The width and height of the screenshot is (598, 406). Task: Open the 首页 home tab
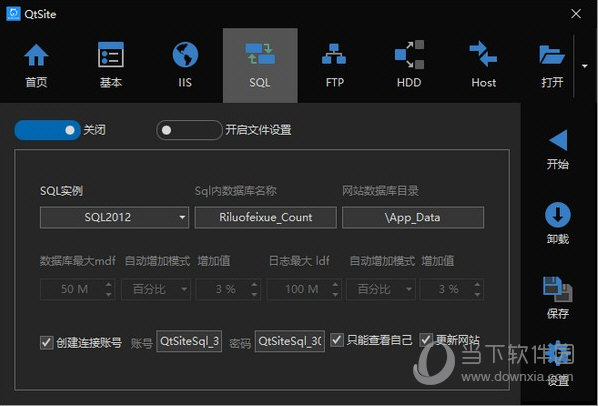pyautogui.click(x=36, y=65)
